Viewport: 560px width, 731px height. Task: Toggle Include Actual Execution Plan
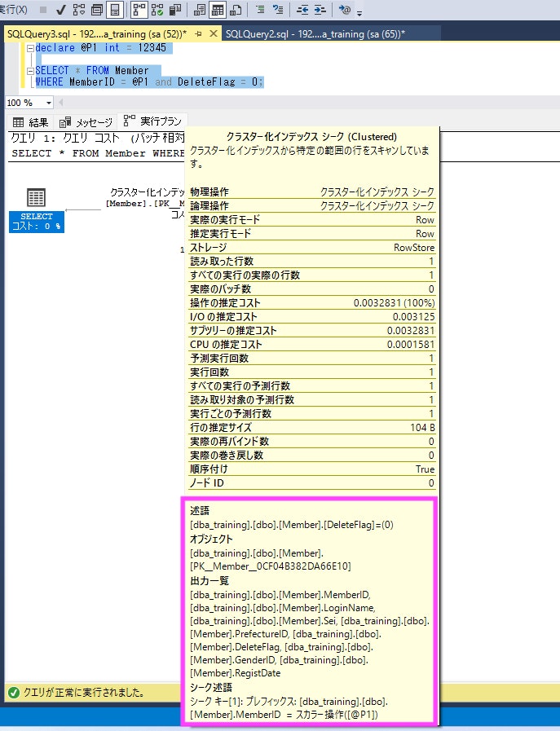139,9
